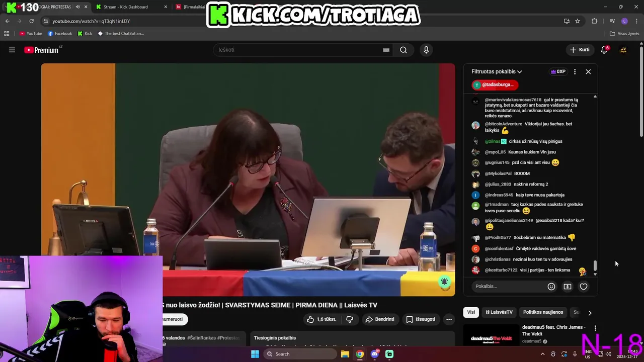The image size is (644, 362).
Task: Reload the current page
Action: tap(31, 21)
